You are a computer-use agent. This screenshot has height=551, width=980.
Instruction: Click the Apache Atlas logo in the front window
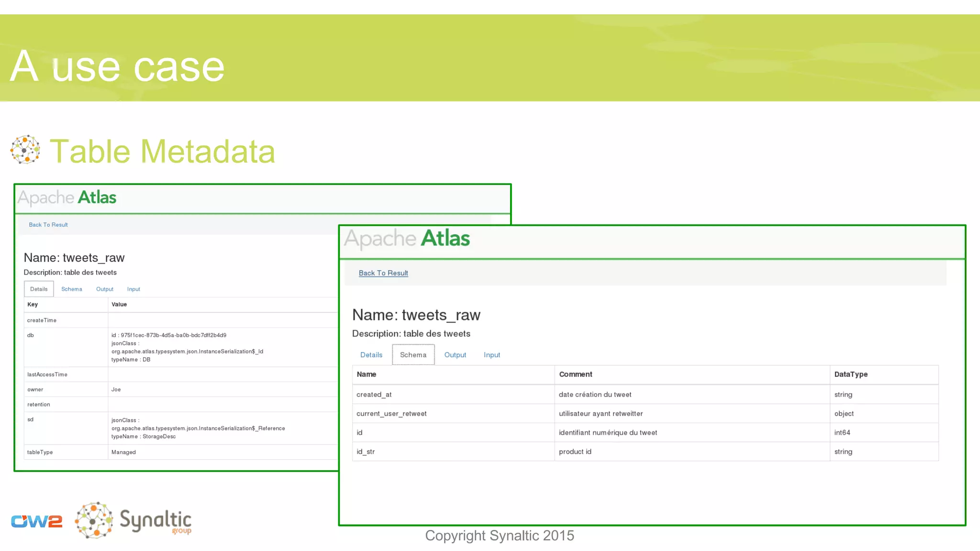point(407,238)
